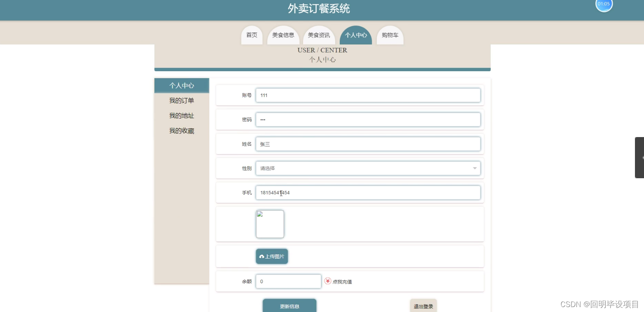The height and width of the screenshot is (312, 644).
Task: Click the 退出登录 logout button
Action: pos(423,306)
